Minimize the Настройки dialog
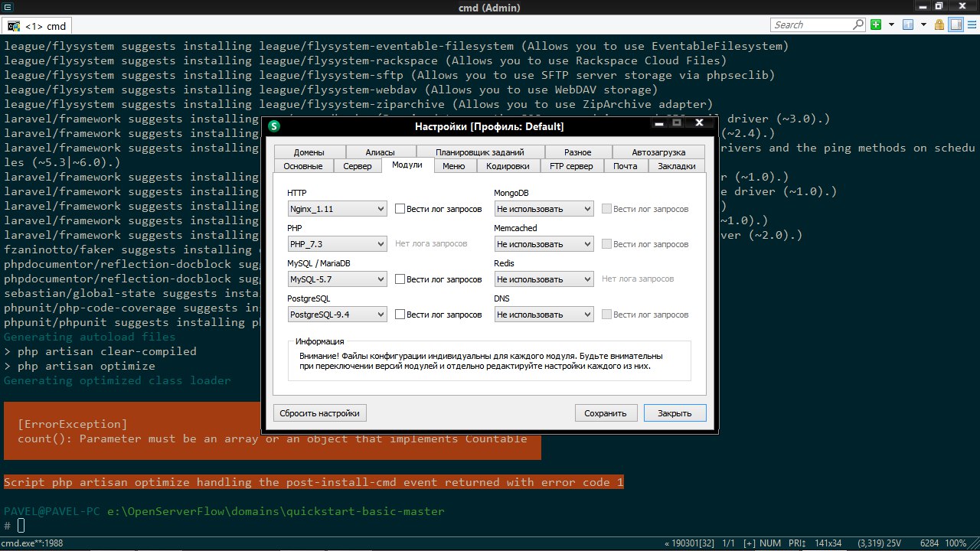Viewport: 980px width, 551px height. 658,122
